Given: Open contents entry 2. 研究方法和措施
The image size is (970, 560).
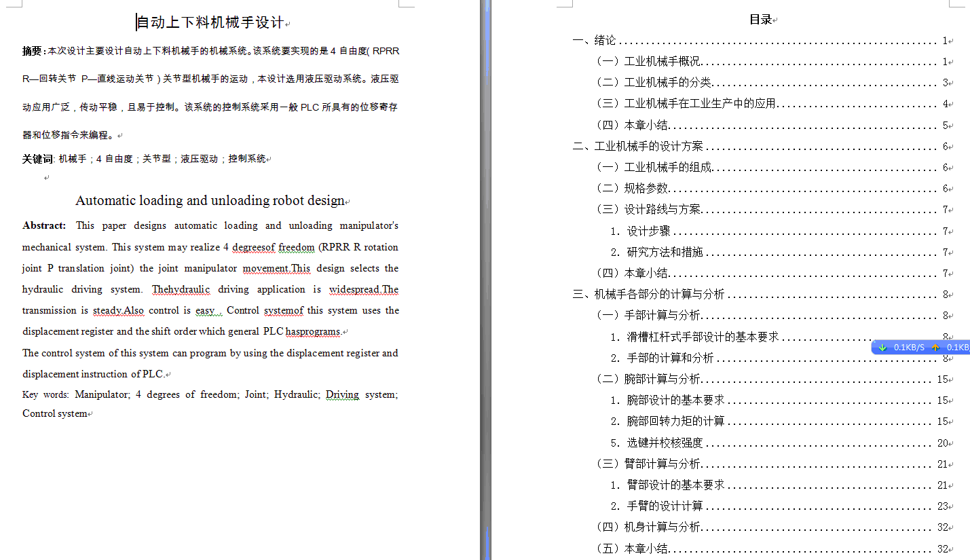Looking at the screenshot, I should 779,252.
